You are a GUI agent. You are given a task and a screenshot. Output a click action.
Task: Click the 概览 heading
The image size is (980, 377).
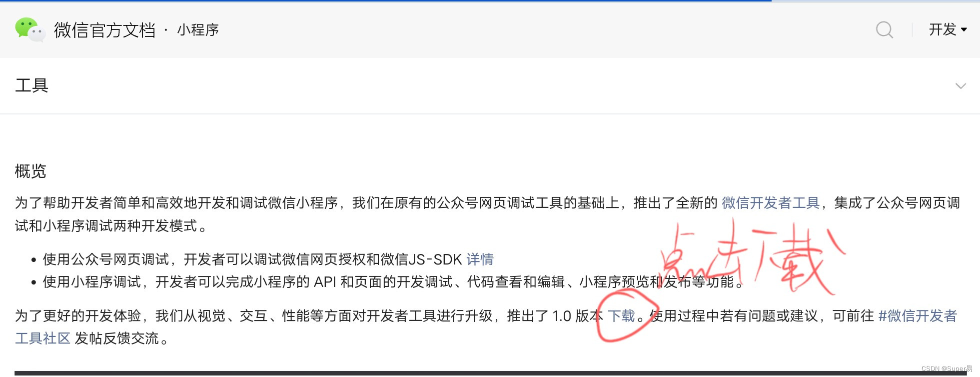click(30, 171)
